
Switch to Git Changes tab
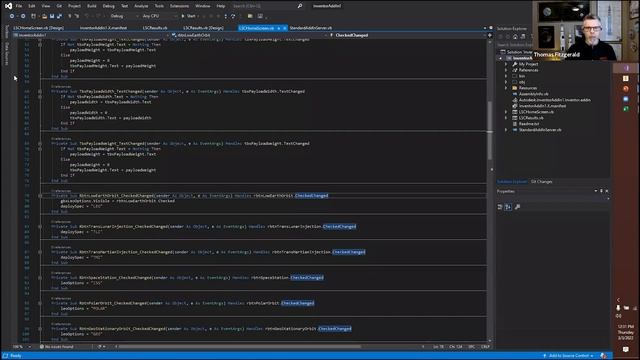[541, 182]
